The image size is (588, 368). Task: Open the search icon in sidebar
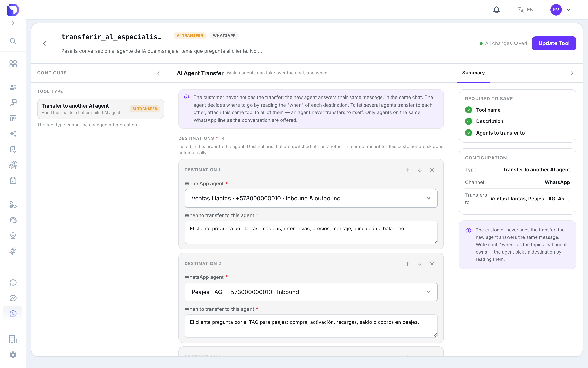(13, 41)
